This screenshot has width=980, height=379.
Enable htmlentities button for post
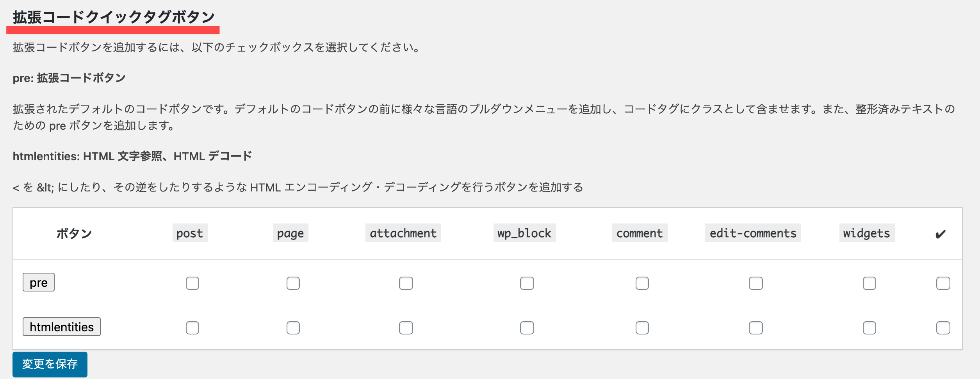(x=192, y=328)
